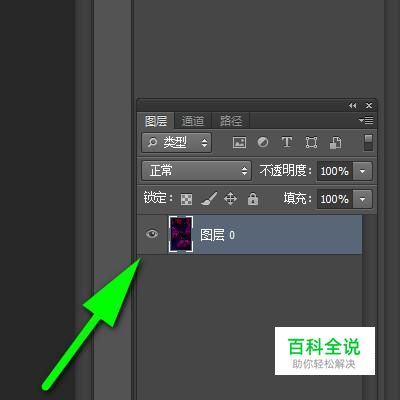Click the 不透明度 100% value field
The width and height of the screenshot is (400, 400).
335,171
